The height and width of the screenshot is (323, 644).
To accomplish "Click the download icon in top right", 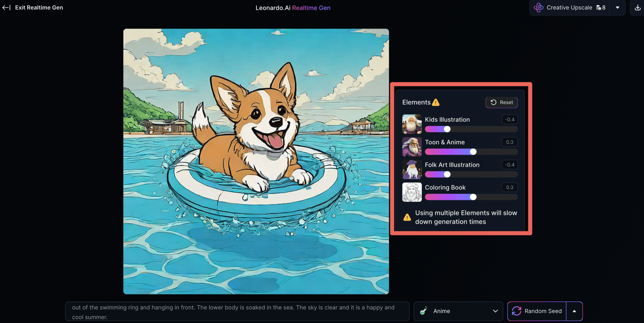I will [x=637, y=8].
